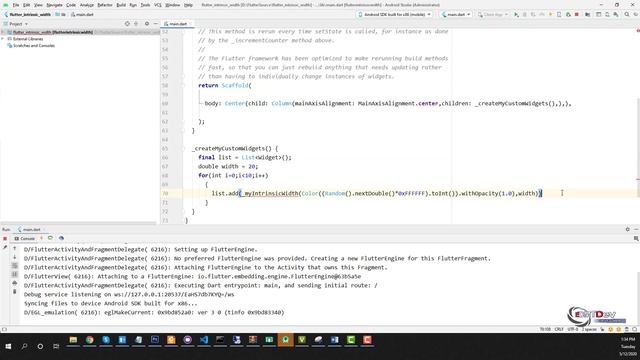
Task: Click the up arrow in console side toolbar
Action: [x=15, y=248]
